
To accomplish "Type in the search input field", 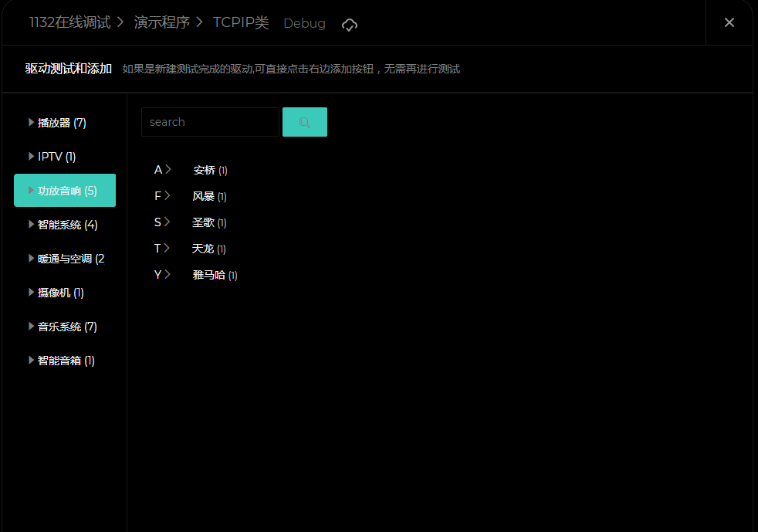I will (209, 122).
